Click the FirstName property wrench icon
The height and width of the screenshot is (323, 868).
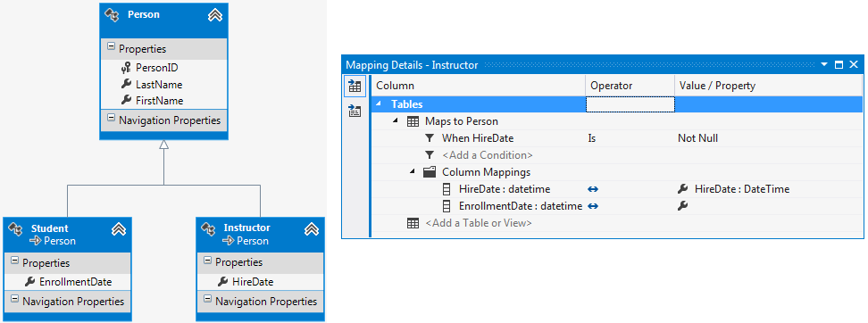point(126,101)
